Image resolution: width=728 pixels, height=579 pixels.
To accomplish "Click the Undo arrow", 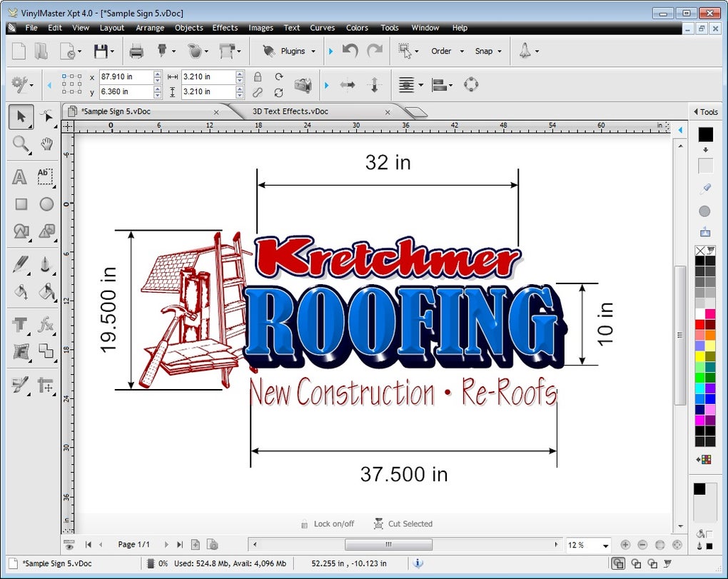I will coord(350,51).
